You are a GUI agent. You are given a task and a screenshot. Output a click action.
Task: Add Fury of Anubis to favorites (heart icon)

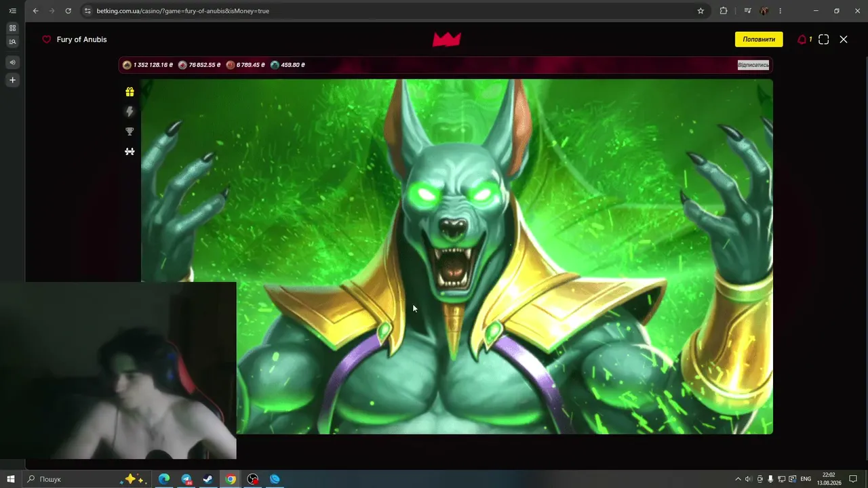pyautogui.click(x=47, y=39)
